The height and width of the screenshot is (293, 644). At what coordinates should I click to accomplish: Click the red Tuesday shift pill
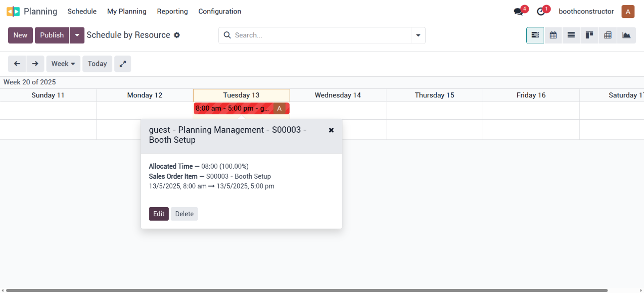click(234, 108)
